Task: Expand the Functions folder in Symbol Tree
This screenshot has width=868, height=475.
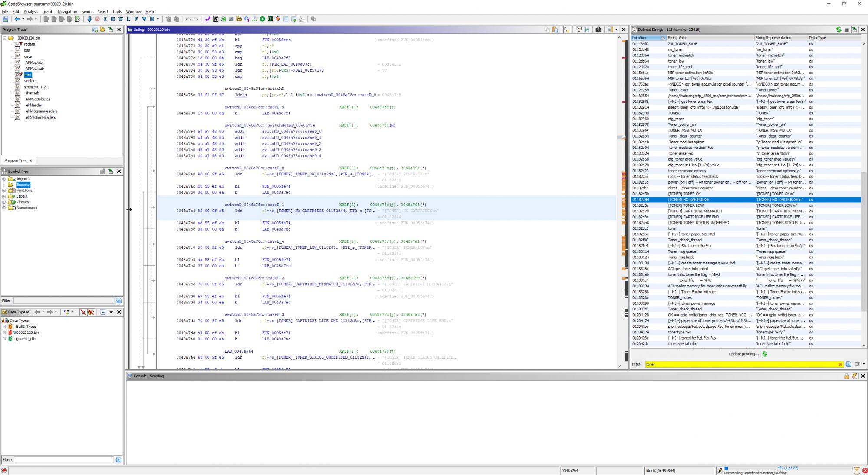Action: (x=4, y=191)
